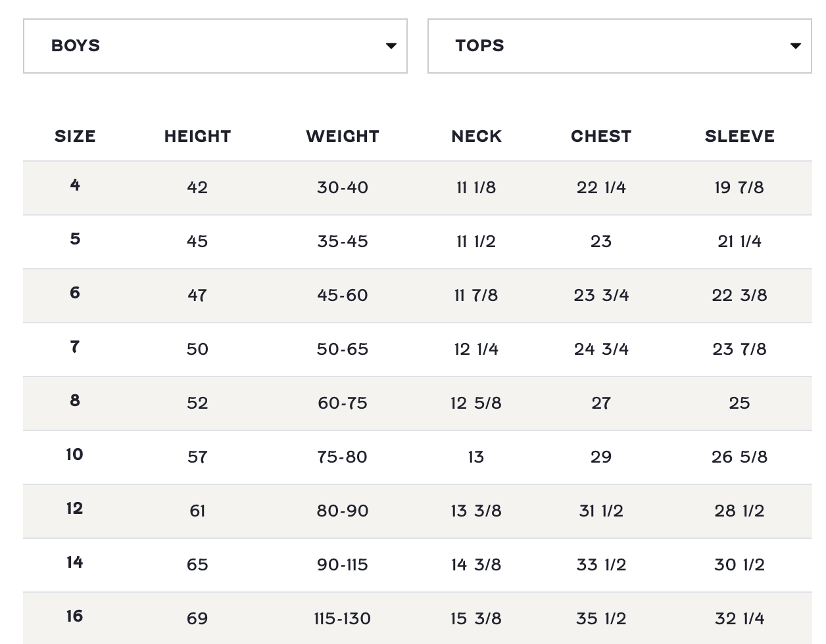Select the size 6 row label
Screen dimensions: 826x644
click(x=75, y=292)
